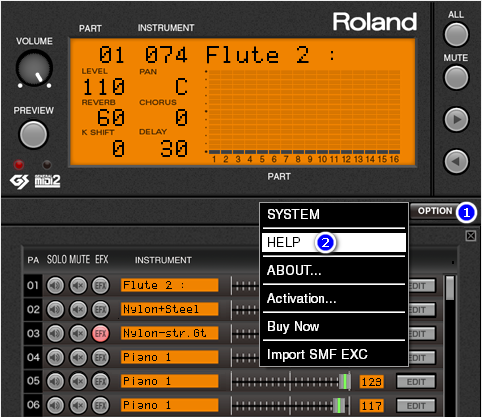
Task: Click the part 05 level slider
Action: click(291, 381)
